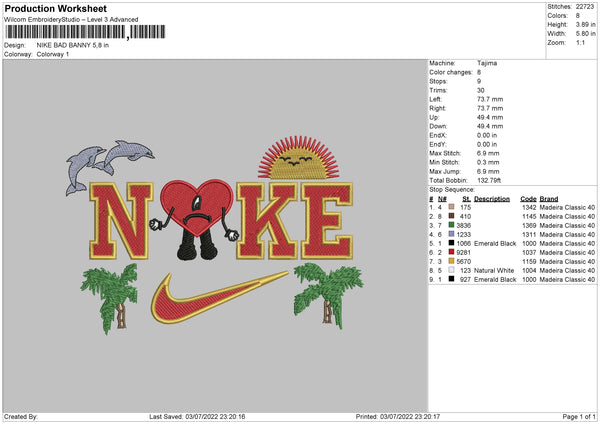Pick the red swatch for thread code 1037
The image size is (600, 424).
tap(451, 252)
